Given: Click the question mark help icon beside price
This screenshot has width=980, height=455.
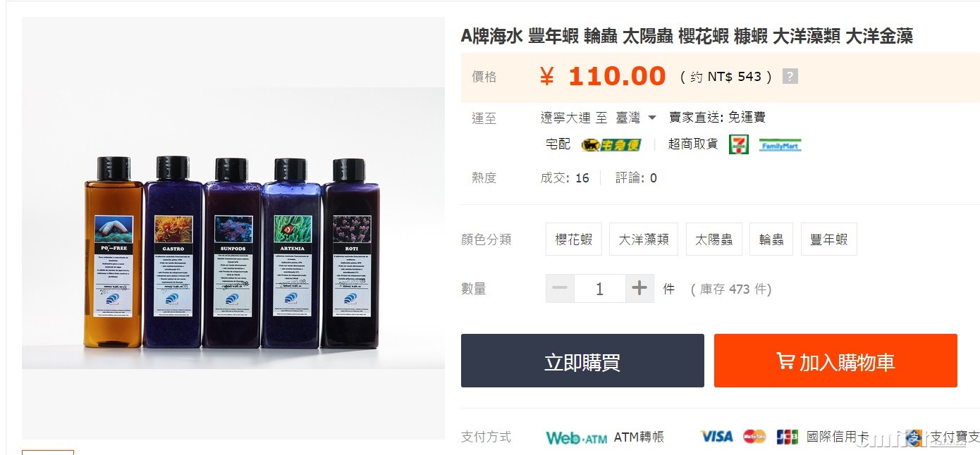Looking at the screenshot, I should pyautogui.click(x=790, y=76).
